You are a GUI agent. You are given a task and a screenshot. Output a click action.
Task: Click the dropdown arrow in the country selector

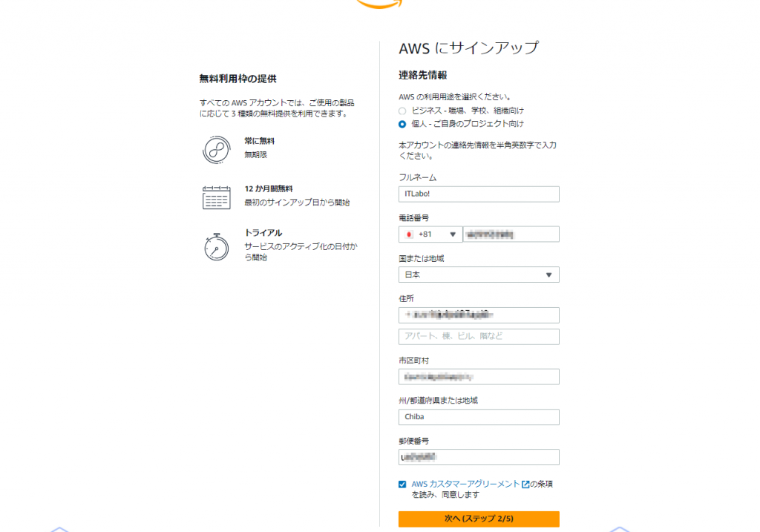coord(548,275)
